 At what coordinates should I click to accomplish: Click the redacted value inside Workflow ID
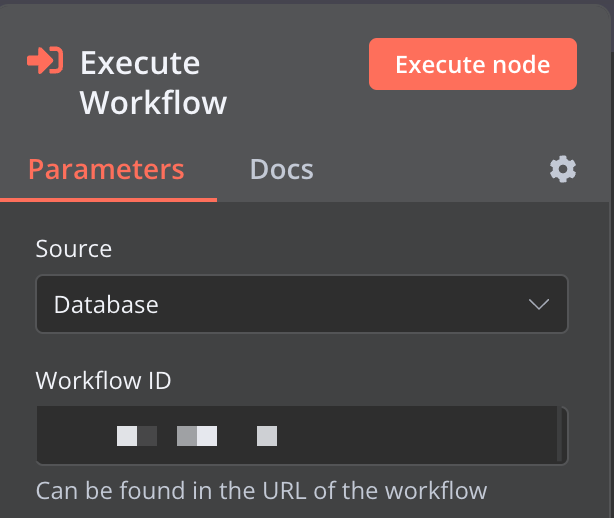click(197, 435)
